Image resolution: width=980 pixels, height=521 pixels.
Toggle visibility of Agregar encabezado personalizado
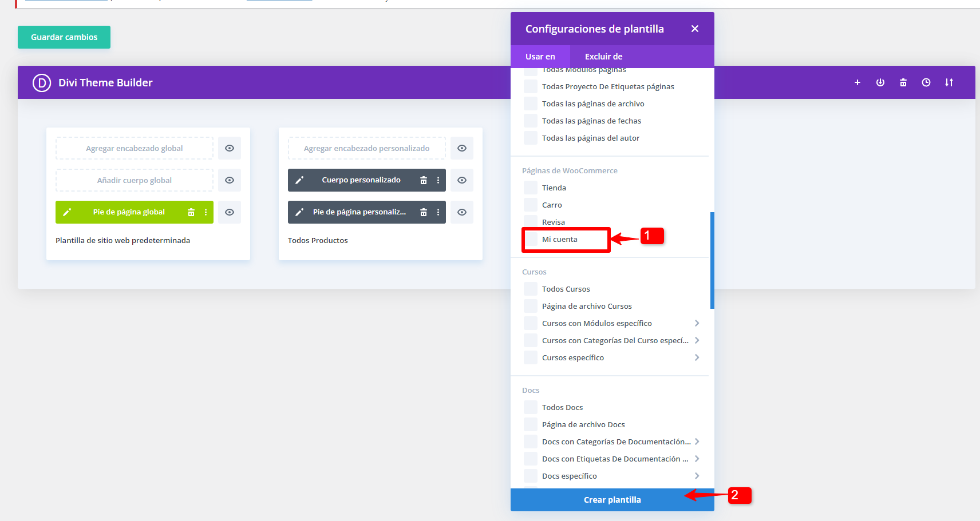(462, 148)
